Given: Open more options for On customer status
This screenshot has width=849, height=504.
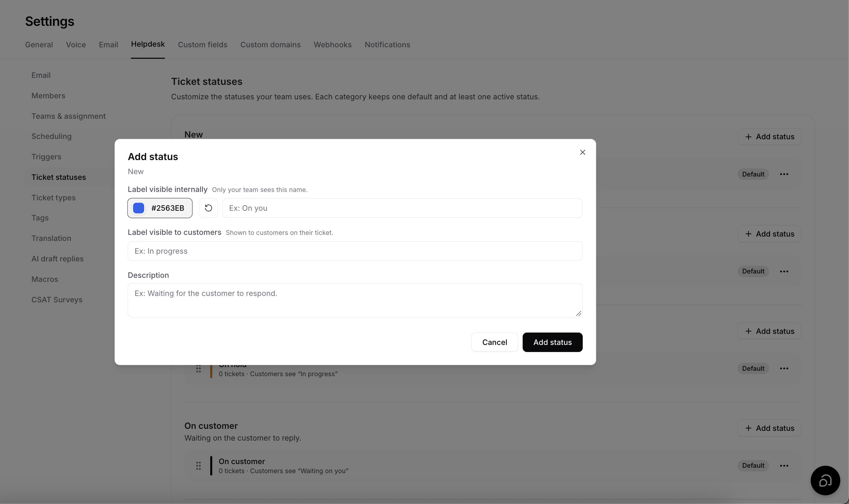Looking at the screenshot, I should (x=784, y=466).
